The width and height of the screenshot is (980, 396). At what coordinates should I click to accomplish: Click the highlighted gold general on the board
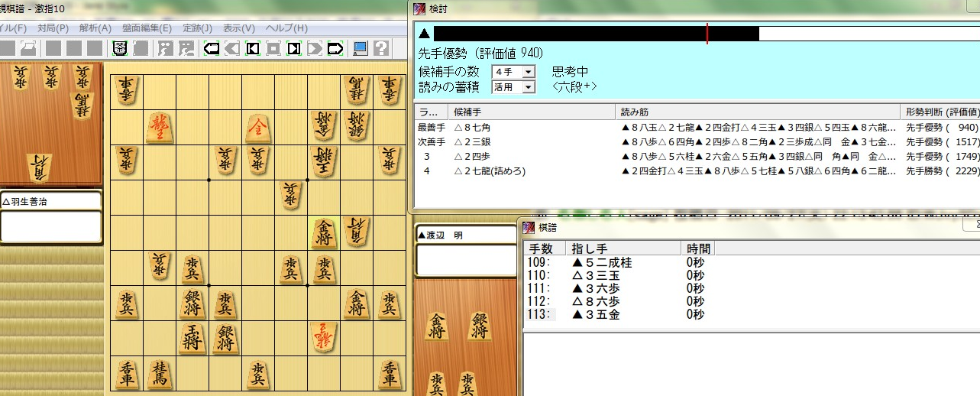pyautogui.click(x=324, y=232)
